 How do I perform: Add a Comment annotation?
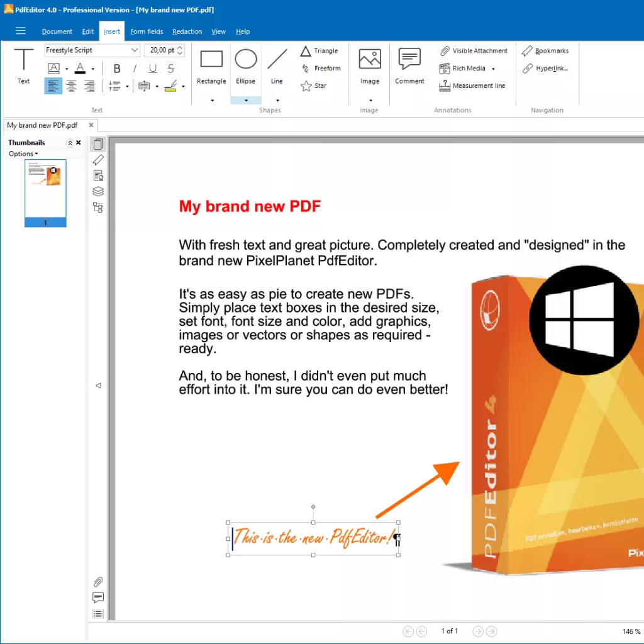(409, 65)
